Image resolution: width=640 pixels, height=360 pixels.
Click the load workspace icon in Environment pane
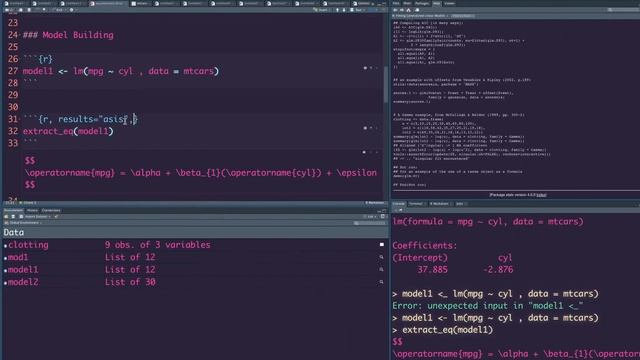[6, 217]
